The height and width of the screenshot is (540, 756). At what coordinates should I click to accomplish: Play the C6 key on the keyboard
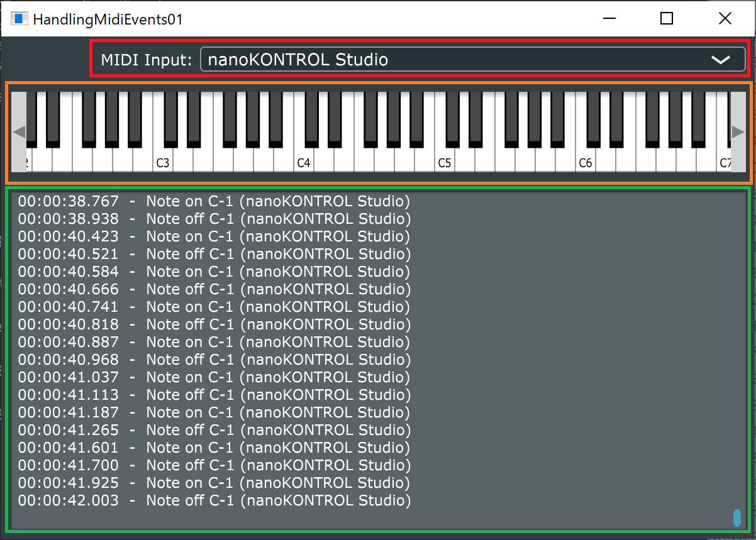[585, 160]
